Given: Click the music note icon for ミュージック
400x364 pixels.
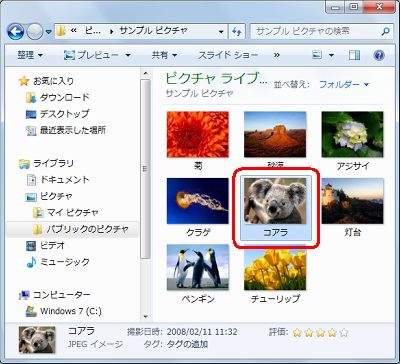Looking at the screenshot, I should pyautogui.click(x=31, y=262).
